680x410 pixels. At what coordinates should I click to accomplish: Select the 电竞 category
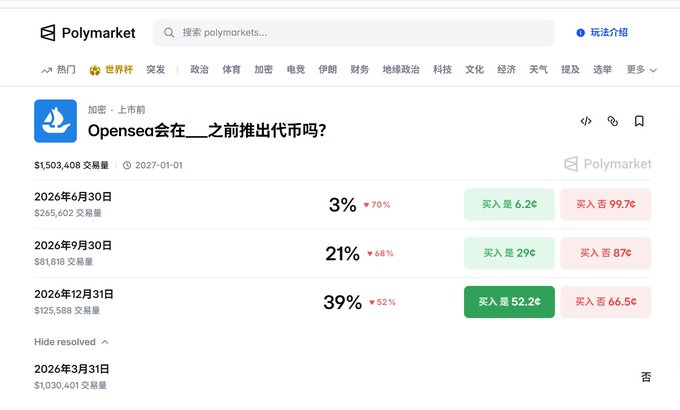(x=296, y=69)
